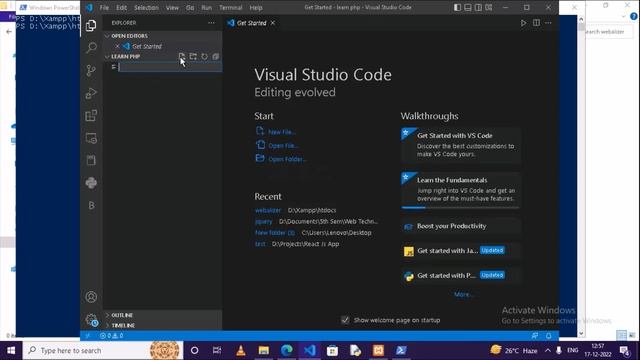Open the Run menu
Viewport: 640px width, 360px height.
207,7
